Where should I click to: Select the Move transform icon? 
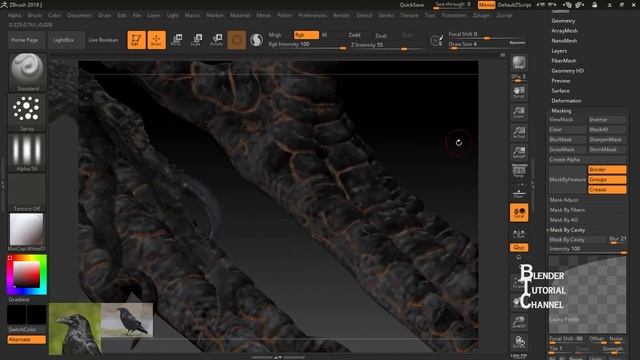point(176,40)
